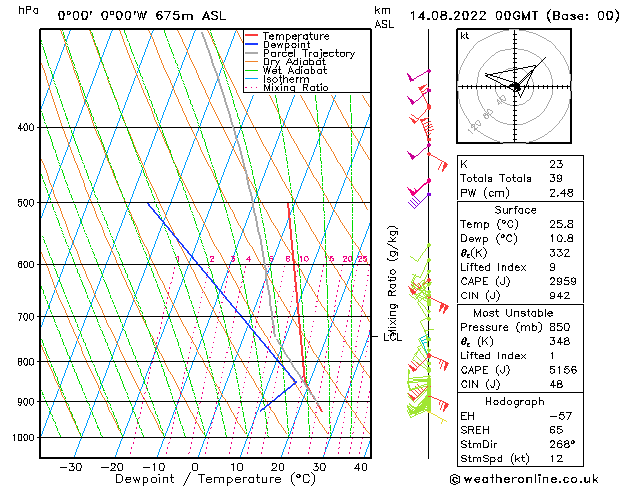
Task: Click the Totals Totals value 39
Action: [x=556, y=178]
